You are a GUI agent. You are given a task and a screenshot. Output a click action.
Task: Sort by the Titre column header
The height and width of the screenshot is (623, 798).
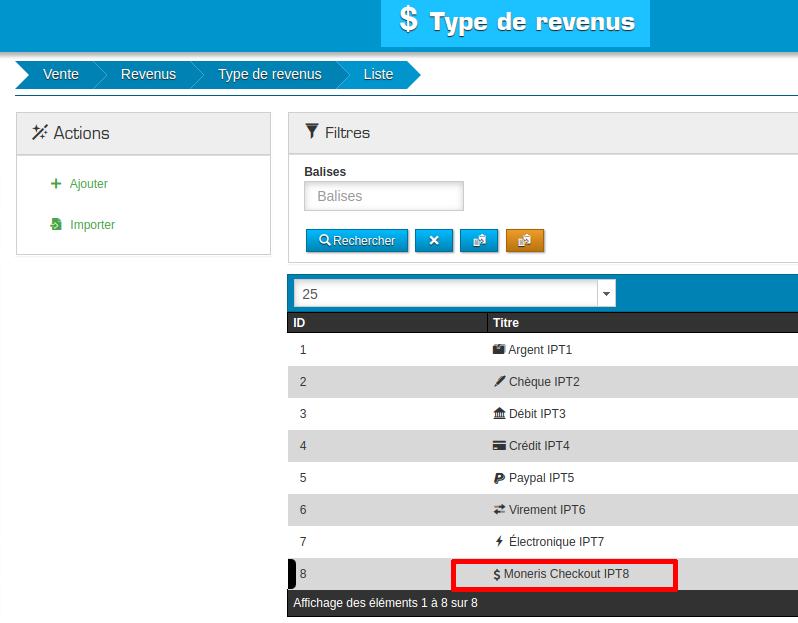point(506,323)
